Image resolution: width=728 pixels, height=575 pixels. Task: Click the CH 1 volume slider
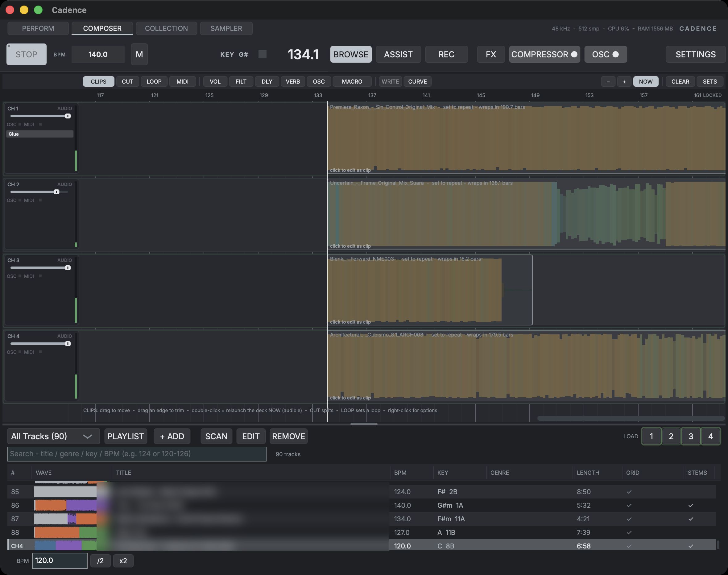pos(40,116)
